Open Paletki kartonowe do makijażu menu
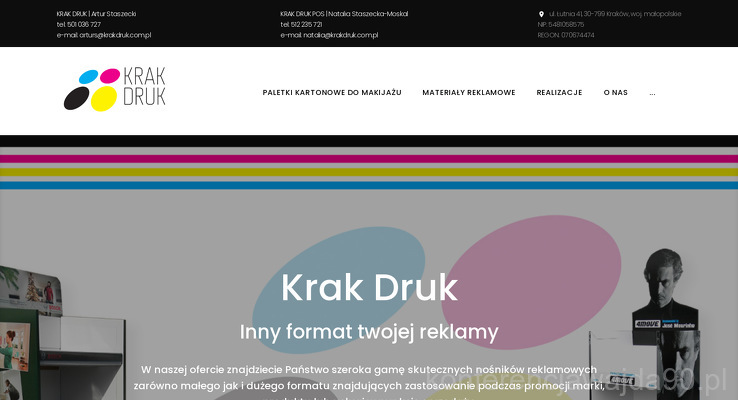Screen dimensions: 738x400 pyautogui.click(x=332, y=93)
